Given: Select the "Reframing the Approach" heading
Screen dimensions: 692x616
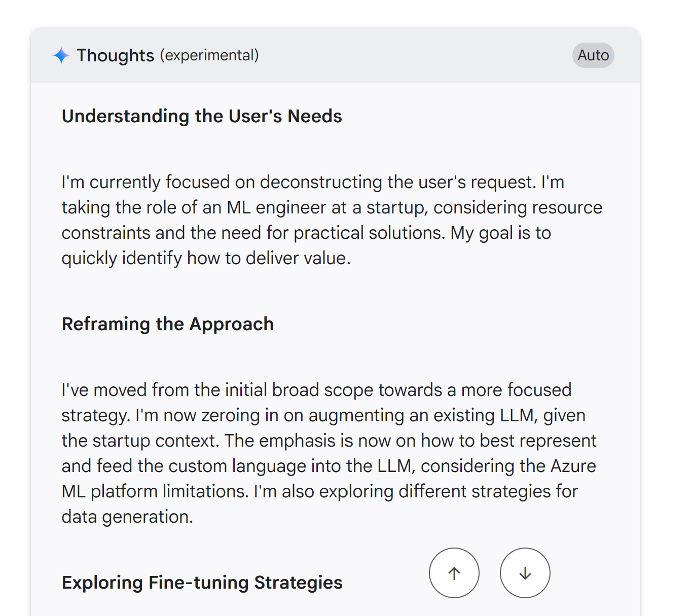Looking at the screenshot, I should [167, 324].
